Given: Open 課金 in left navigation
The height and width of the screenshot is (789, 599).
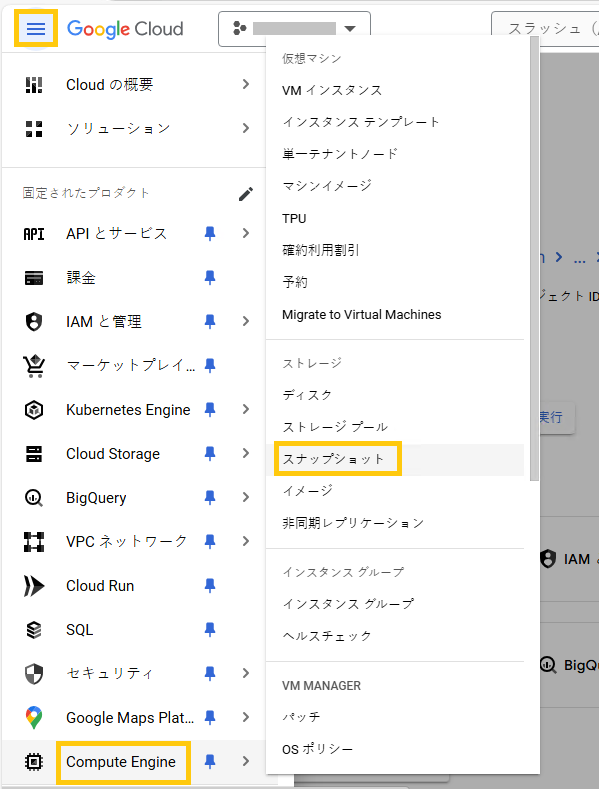Looking at the screenshot, I should point(81,278).
